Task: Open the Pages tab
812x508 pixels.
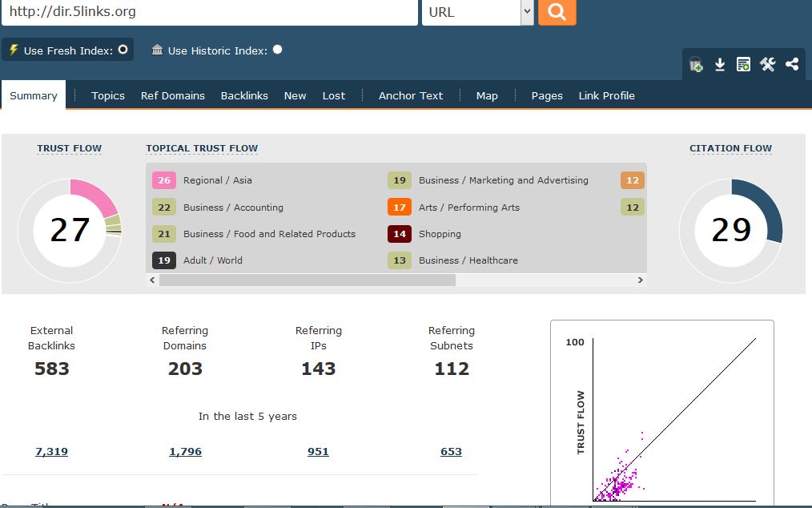Action: tap(547, 95)
